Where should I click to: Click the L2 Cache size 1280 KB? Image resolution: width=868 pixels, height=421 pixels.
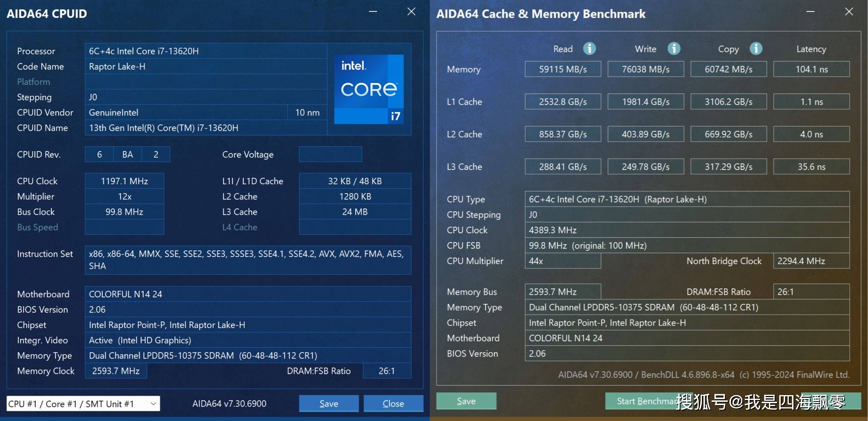355,196
